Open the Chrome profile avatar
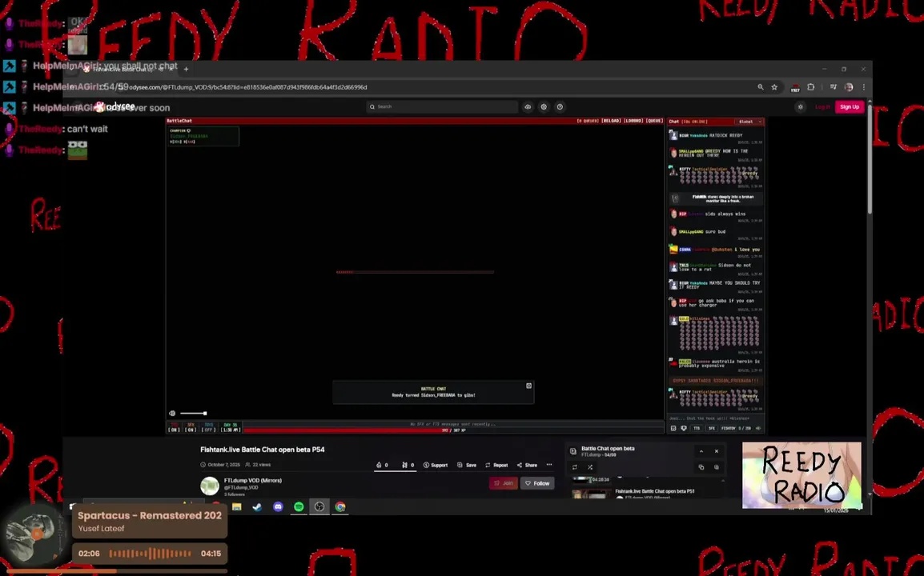 click(849, 87)
